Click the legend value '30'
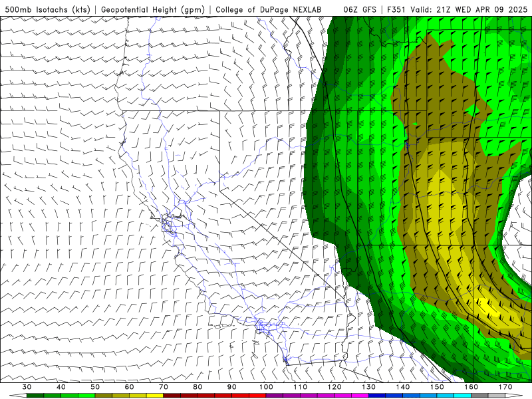 (x=27, y=387)
